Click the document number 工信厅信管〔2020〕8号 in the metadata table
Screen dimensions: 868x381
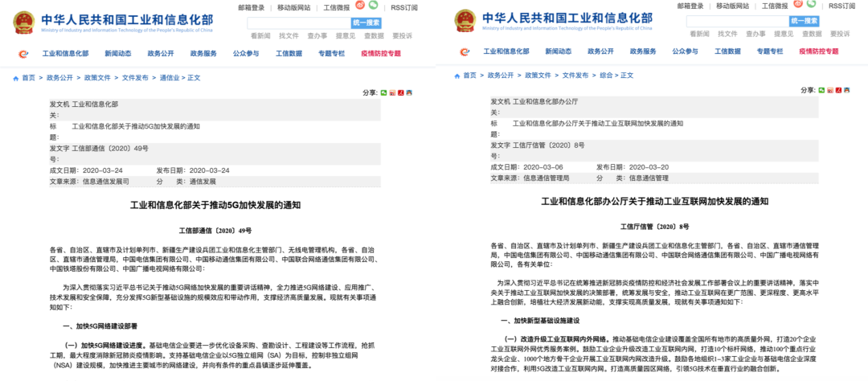tap(549, 145)
